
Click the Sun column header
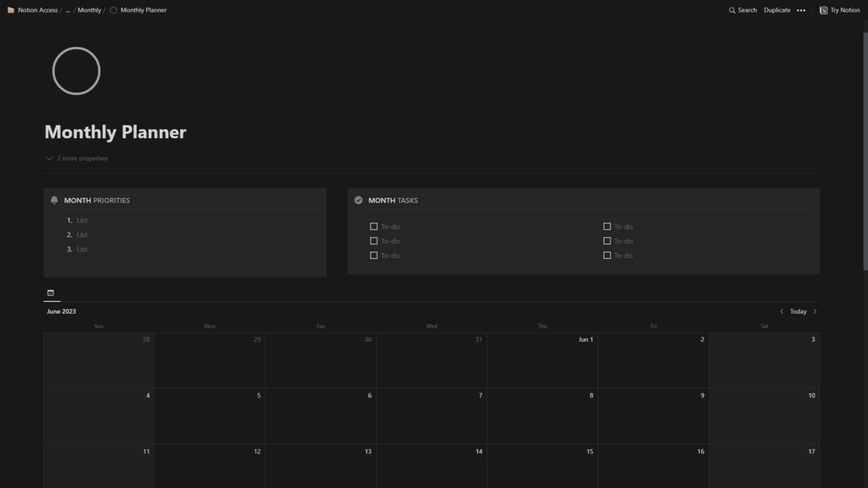click(98, 326)
